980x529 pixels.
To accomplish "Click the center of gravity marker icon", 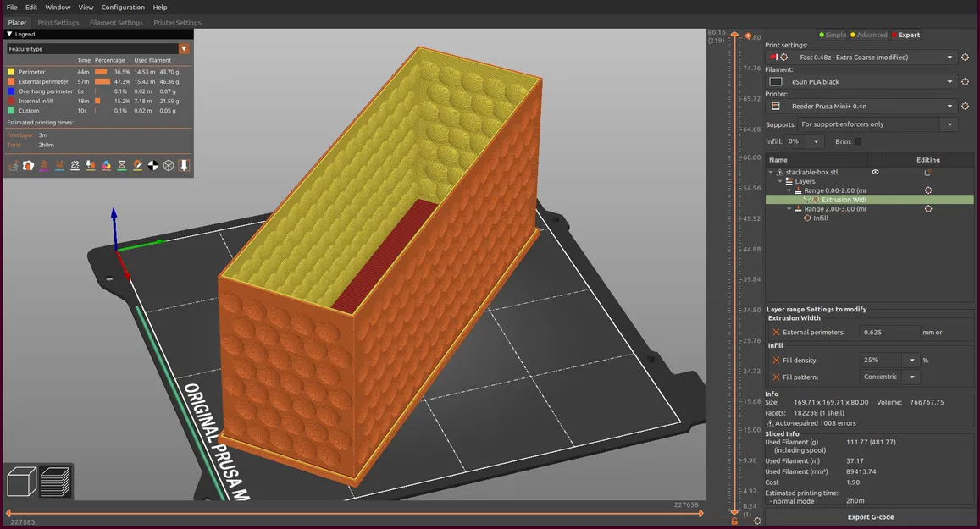I will click(153, 166).
